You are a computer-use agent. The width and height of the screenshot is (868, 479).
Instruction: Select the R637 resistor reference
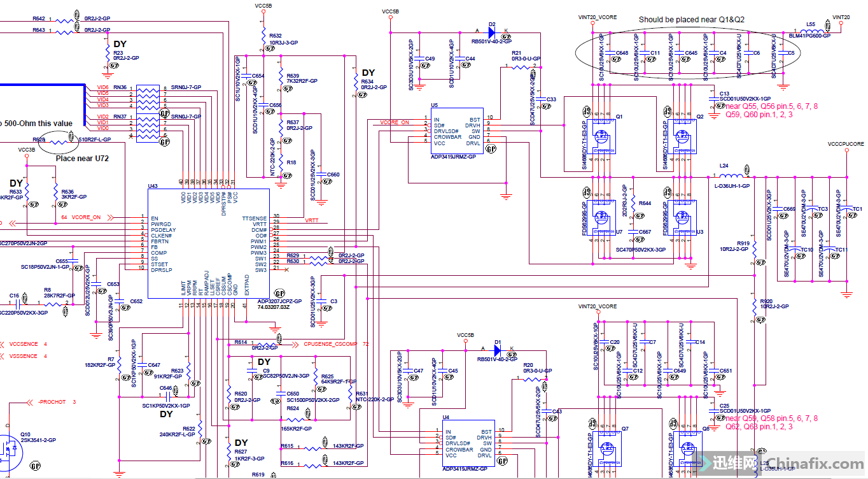coord(293,122)
